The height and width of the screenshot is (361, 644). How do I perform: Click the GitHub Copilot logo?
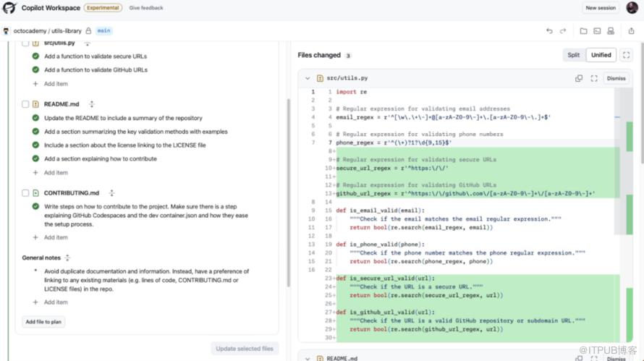click(x=10, y=8)
